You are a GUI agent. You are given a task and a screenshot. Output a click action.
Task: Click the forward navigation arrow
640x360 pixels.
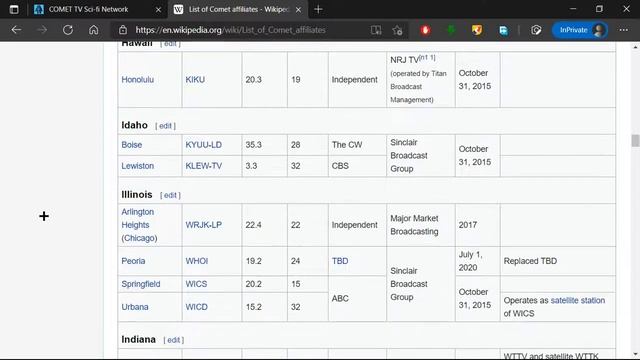(42, 30)
